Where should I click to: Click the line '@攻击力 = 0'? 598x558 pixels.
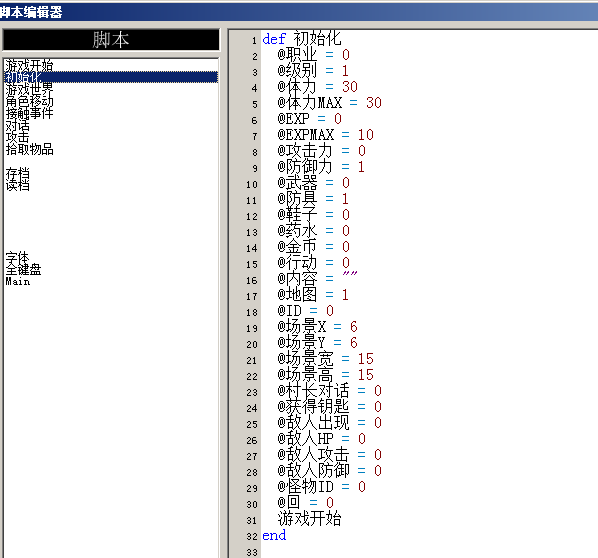point(322,151)
